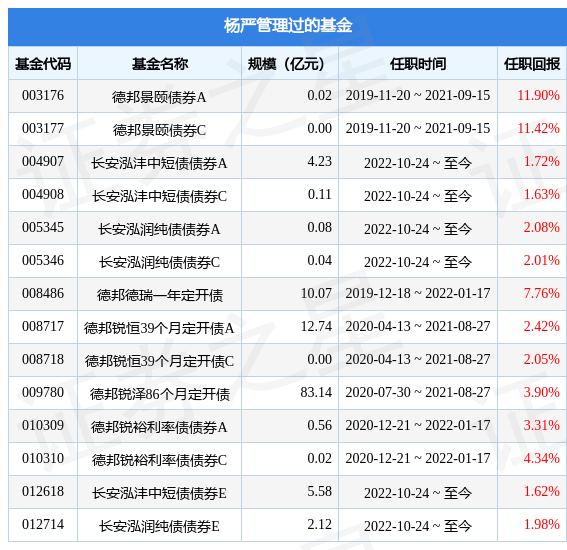Select fund code 004907
The image size is (567, 550).
pyautogui.click(x=43, y=161)
